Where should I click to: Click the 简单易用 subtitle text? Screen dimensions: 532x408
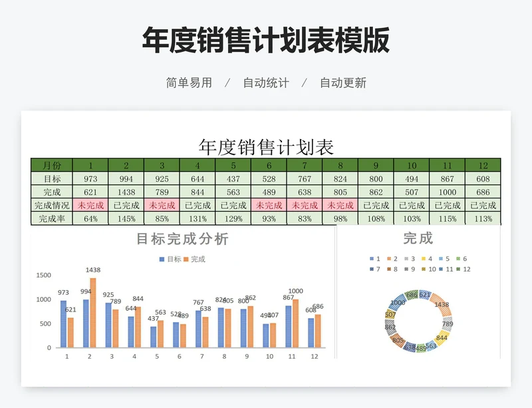(x=189, y=83)
